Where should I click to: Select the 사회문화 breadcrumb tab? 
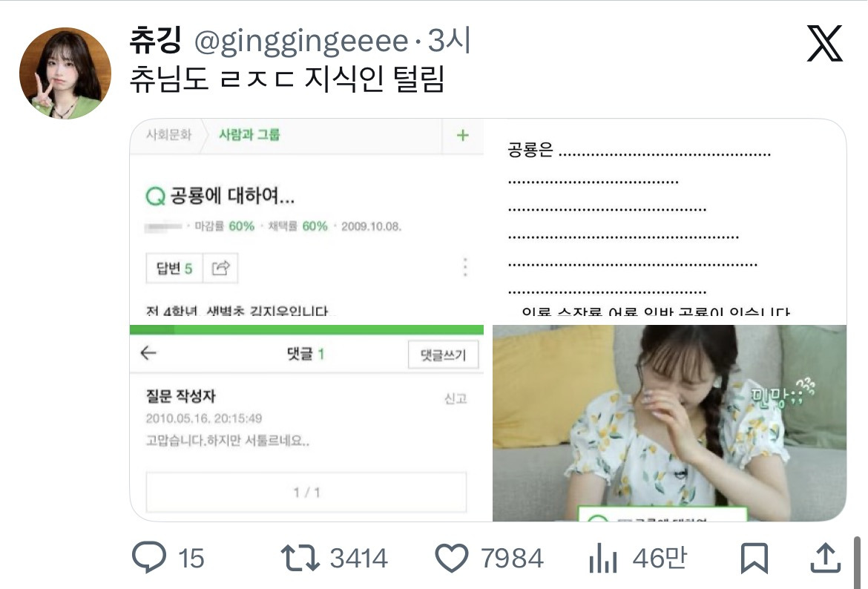pos(168,135)
